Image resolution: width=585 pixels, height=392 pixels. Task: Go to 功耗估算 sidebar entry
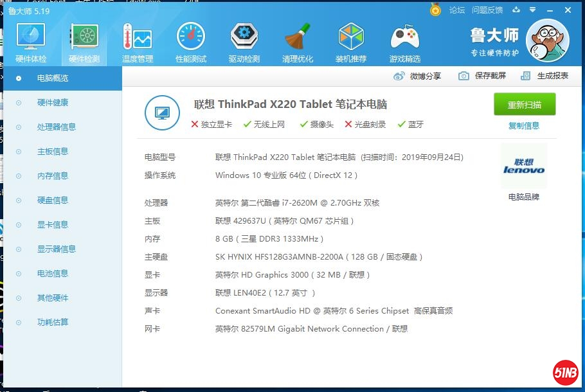(52, 323)
